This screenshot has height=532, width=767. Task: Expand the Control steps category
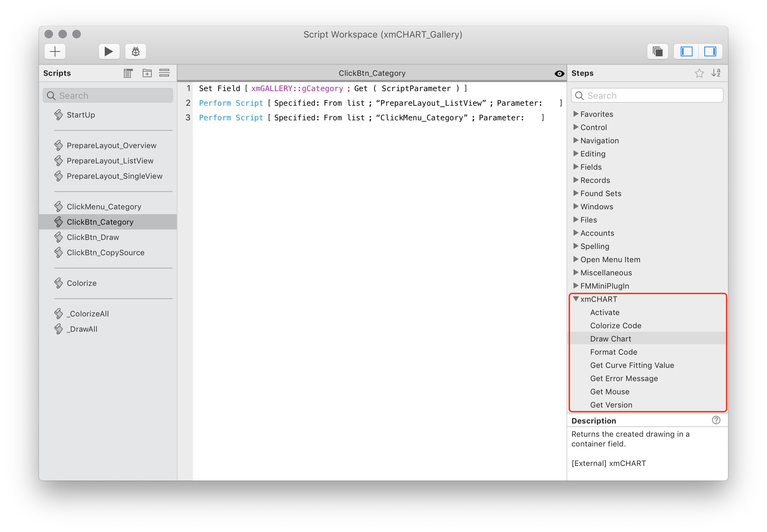pos(576,127)
